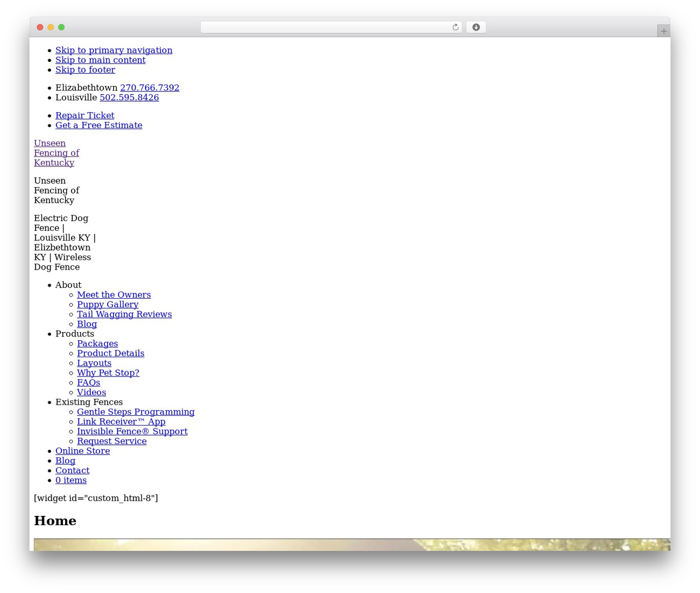Open Gentle Steps Programming link
This screenshot has height=593, width=700.
136,412
